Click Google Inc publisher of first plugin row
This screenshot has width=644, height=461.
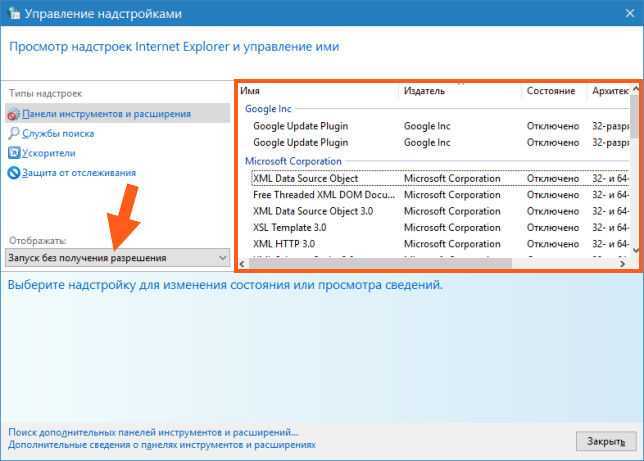click(427, 126)
